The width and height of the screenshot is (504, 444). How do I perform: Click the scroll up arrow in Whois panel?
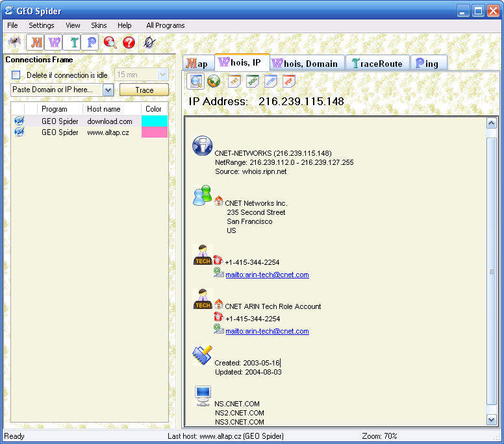[492, 123]
